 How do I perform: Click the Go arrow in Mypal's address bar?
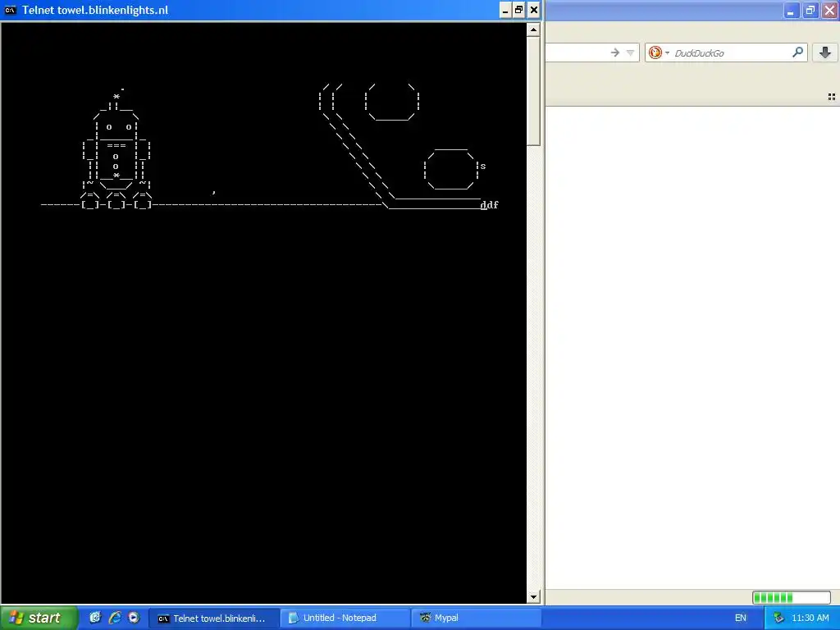615,52
